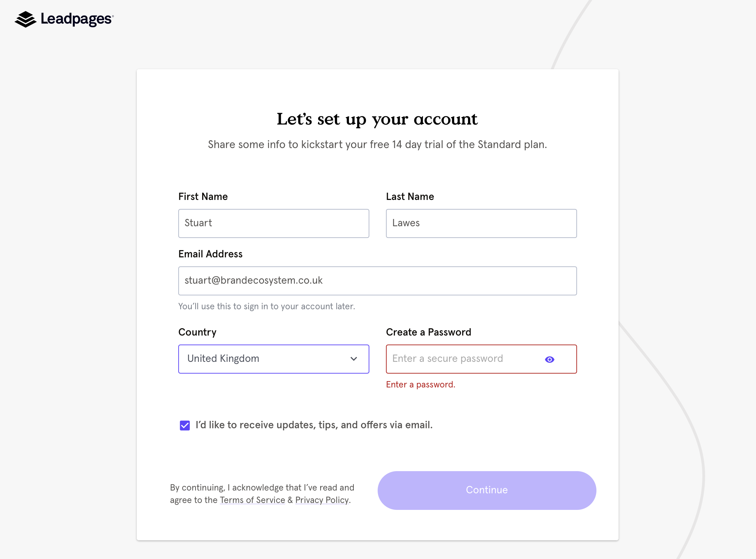The width and height of the screenshot is (756, 559).
Task: Uncheck the email updates checkbox
Action: (x=185, y=425)
